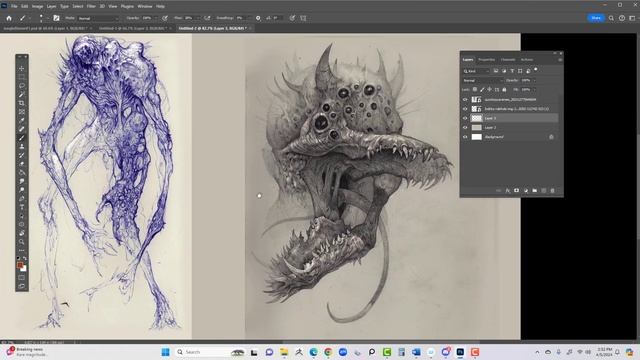Toggle visibility of second layer from top
Viewport: 640px width, 360px height.
coord(465,109)
